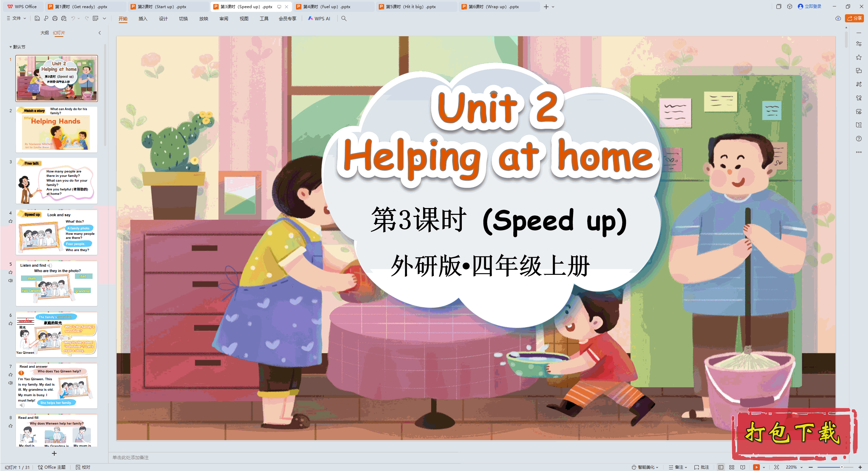
Task: Click the Print icon in quick toolbar
Action: click(55, 18)
